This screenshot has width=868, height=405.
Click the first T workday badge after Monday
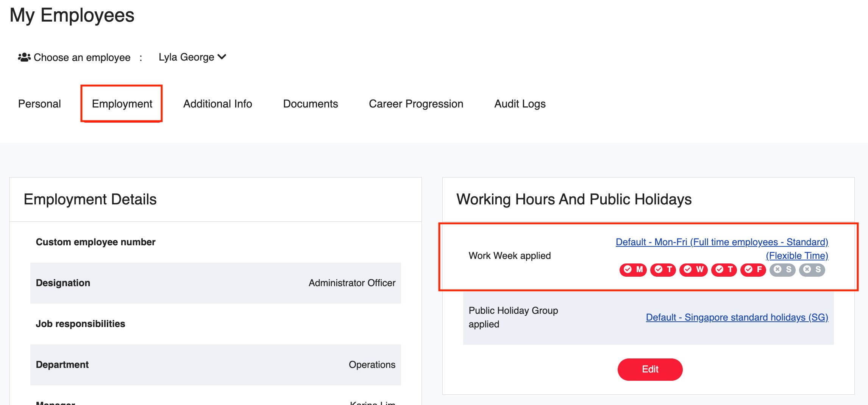[663, 269]
